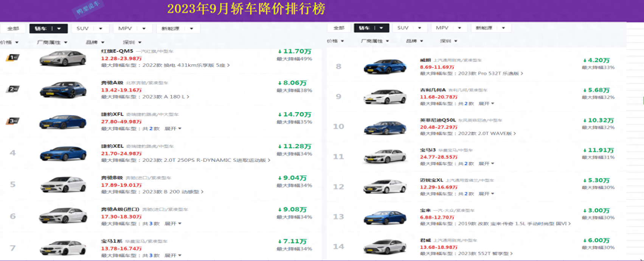
Task: Click the 君威 car thumbnail
Action: click(x=385, y=247)
